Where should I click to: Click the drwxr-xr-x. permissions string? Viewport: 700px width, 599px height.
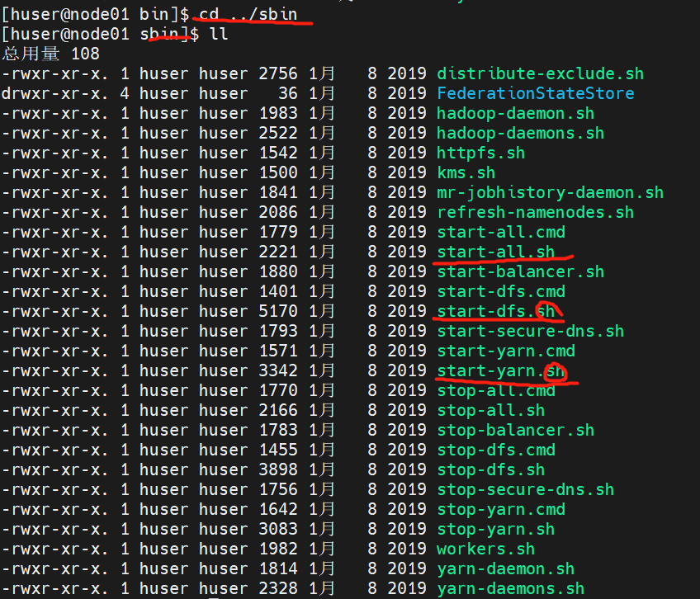pyautogui.click(x=55, y=93)
